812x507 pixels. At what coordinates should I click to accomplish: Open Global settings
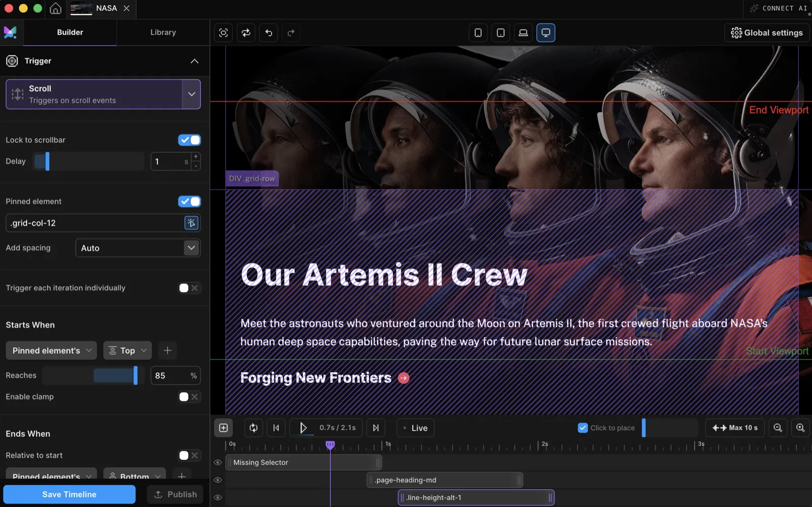pyautogui.click(x=766, y=33)
